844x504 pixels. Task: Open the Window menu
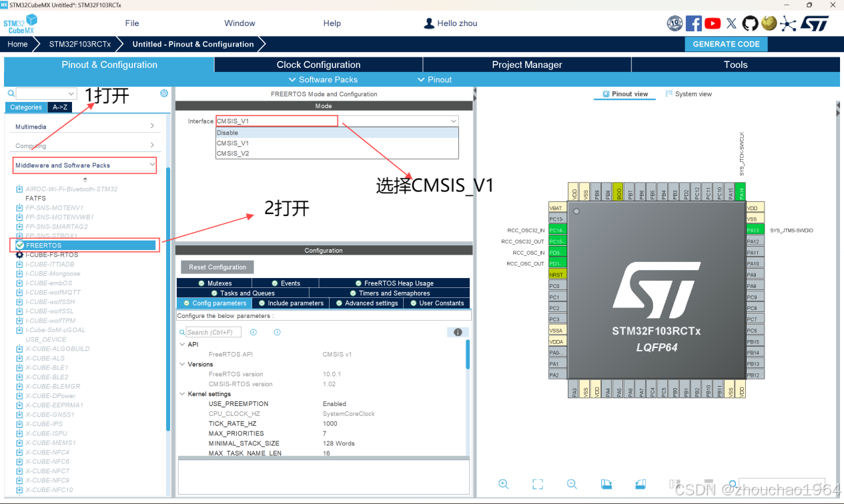tap(240, 23)
